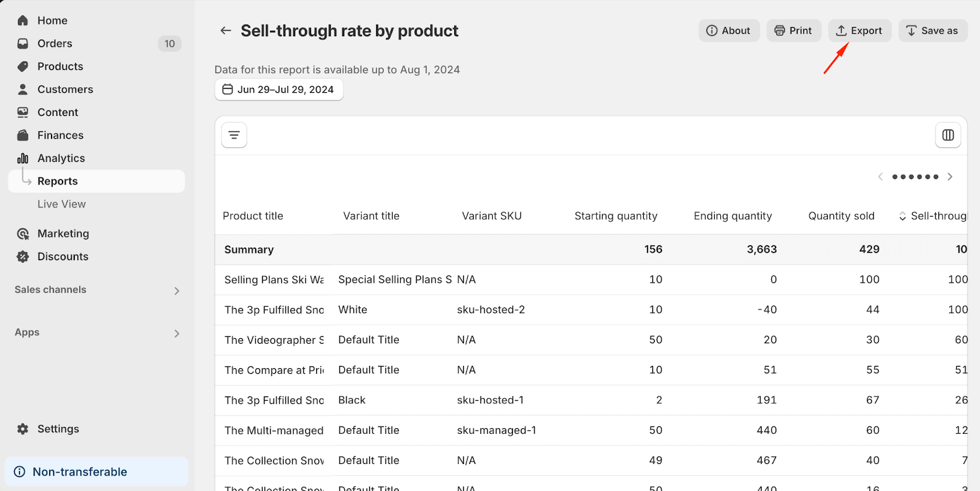980x491 pixels.
Task: Open the filter icon button
Action: (234, 135)
